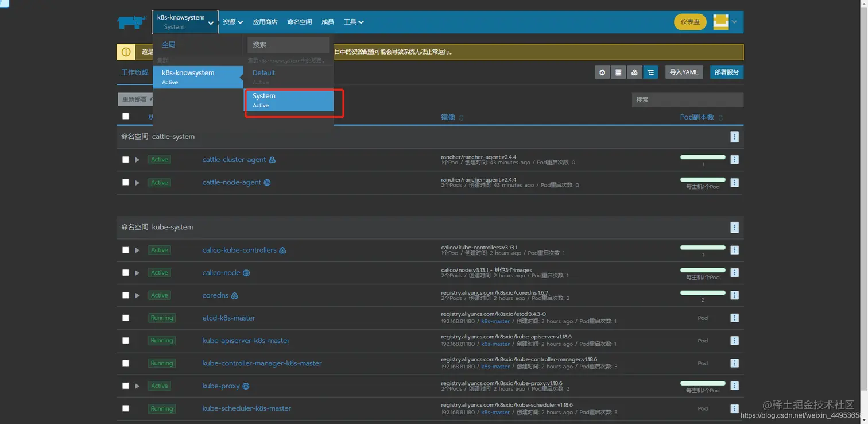Open actions menu for calico-kube-controllers row

(x=734, y=250)
